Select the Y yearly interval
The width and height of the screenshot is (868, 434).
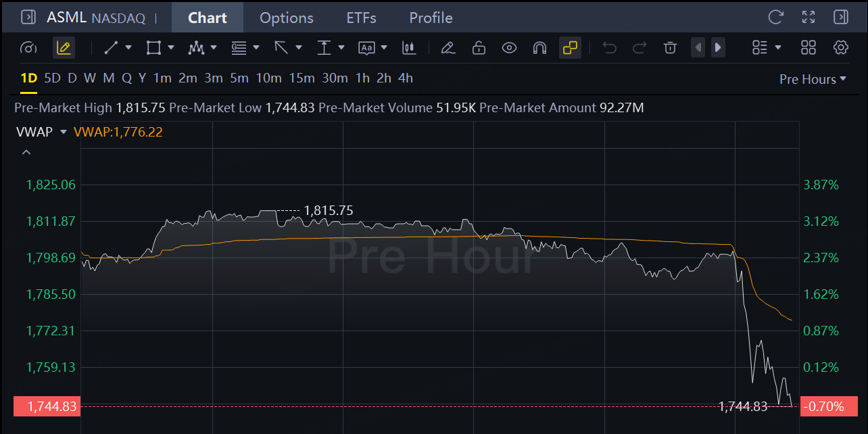(142, 78)
